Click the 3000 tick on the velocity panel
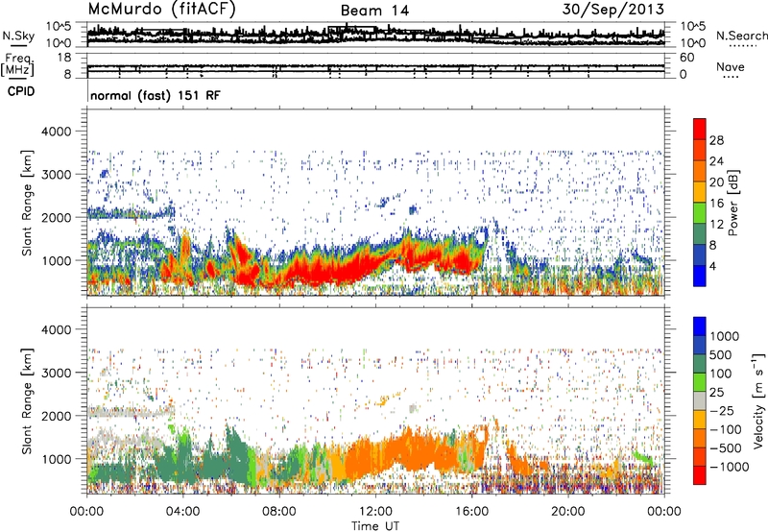 coord(59,373)
